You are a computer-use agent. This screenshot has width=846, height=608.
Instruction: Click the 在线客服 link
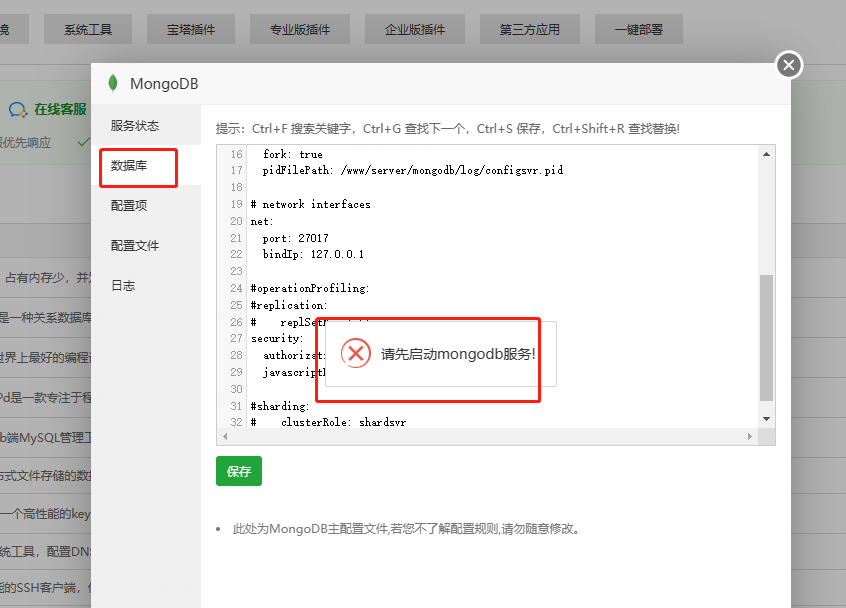click(x=60, y=110)
